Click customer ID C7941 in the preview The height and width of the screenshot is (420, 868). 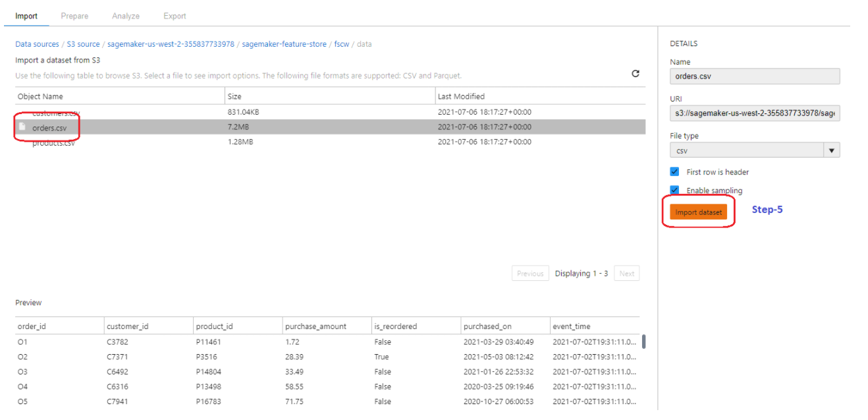tap(117, 402)
